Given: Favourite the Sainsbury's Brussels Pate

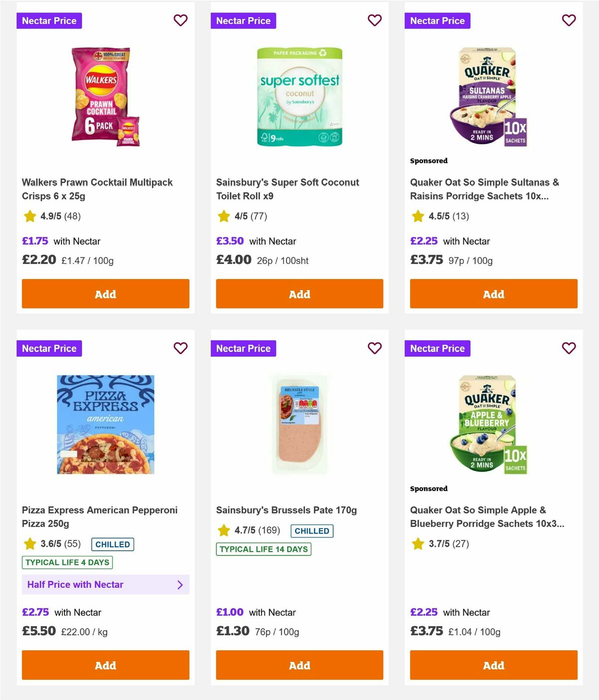Looking at the screenshot, I should pyautogui.click(x=374, y=348).
